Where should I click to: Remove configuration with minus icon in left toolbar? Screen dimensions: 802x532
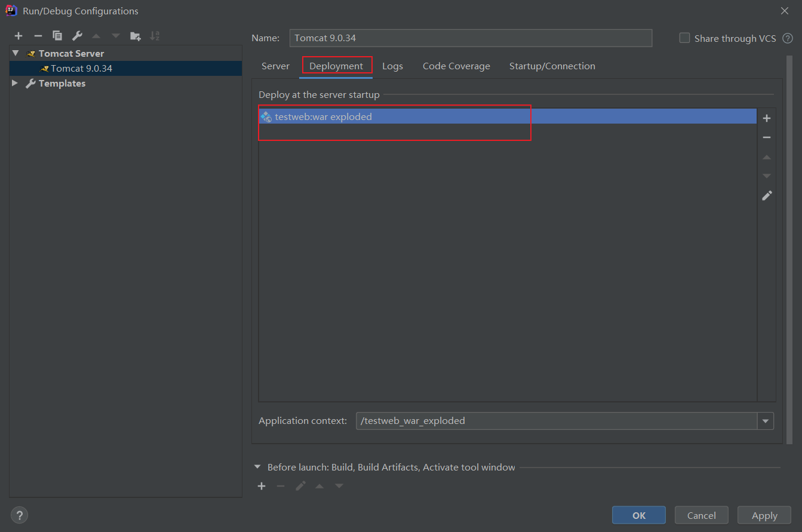pyautogui.click(x=38, y=36)
